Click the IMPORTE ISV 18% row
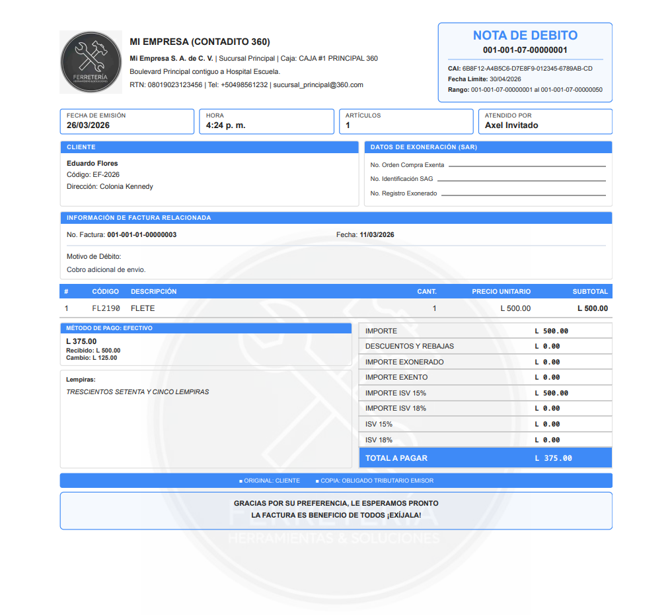Viewport: 672px width, 616px height. [485, 408]
